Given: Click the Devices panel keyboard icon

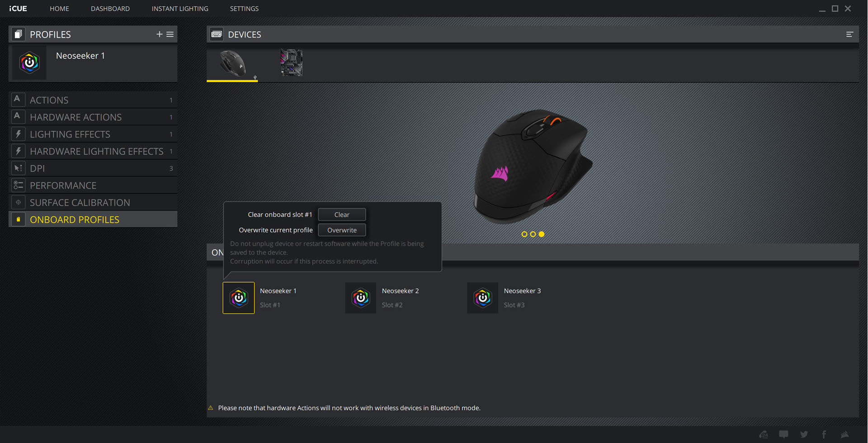Looking at the screenshot, I should [x=216, y=34].
